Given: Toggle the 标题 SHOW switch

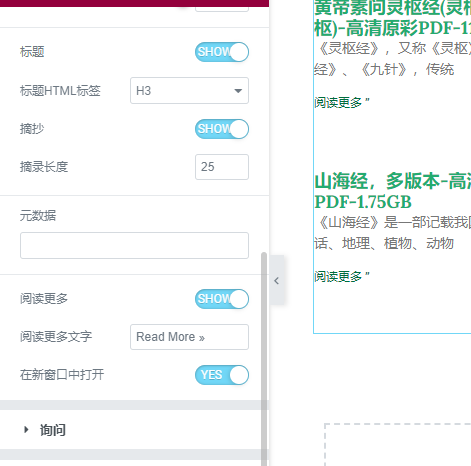Looking at the screenshot, I should pos(222,52).
